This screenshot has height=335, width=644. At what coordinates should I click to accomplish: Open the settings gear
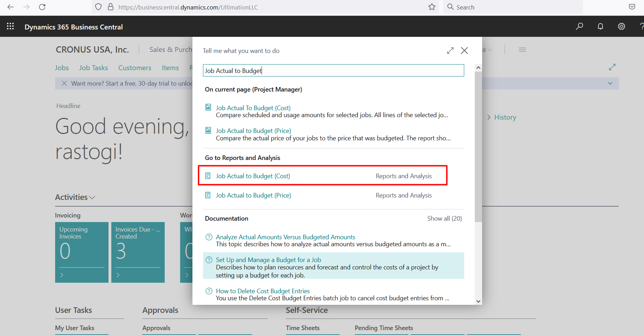pyautogui.click(x=622, y=26)
